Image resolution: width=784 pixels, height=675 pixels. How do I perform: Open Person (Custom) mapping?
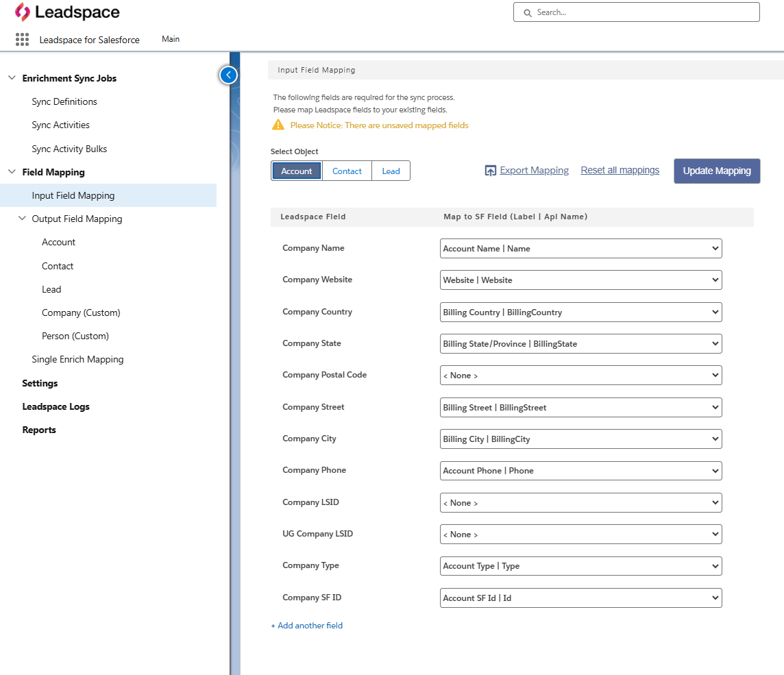tap(75, 336)
